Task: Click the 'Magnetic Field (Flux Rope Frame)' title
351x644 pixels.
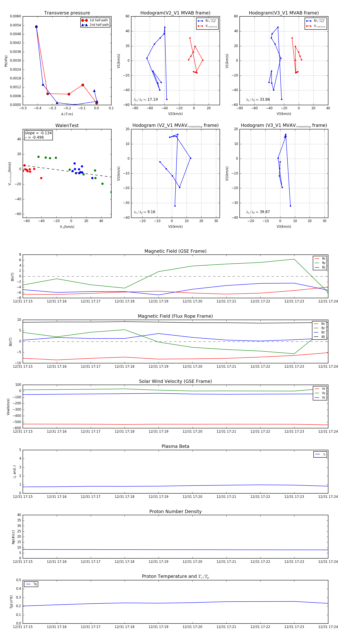Action: click(x=175, y=316)
